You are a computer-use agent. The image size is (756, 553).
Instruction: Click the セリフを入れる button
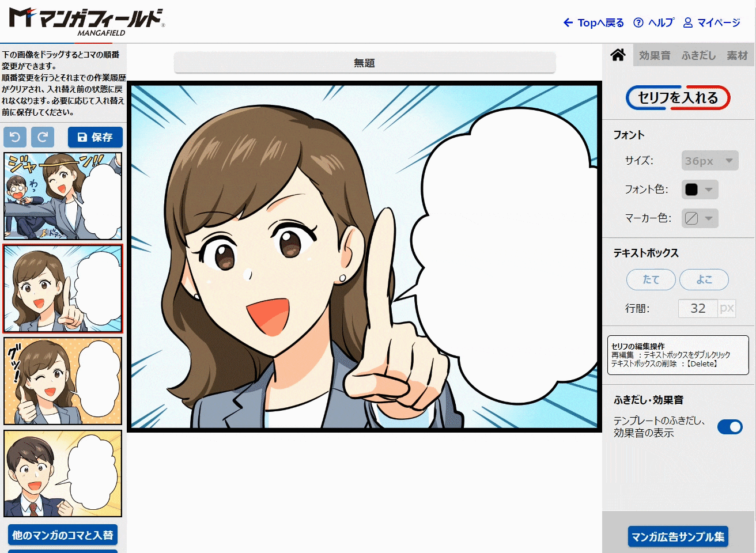(x=678, y=98)
